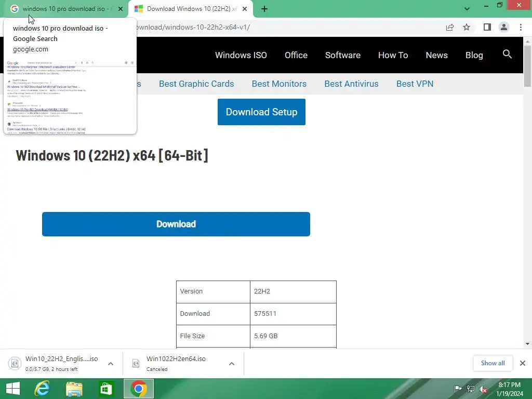Open the Blog menu item
Image resolution: width=532 pixels, height=399 pixels.
tap(474, 55)
